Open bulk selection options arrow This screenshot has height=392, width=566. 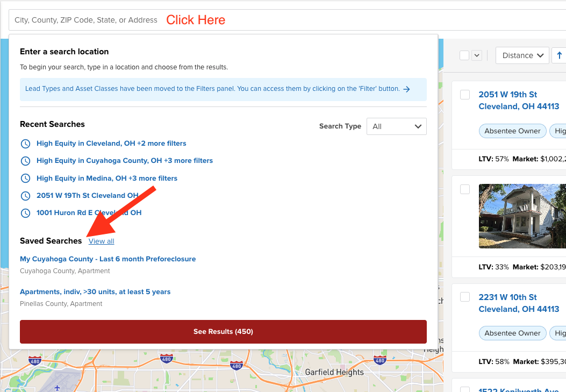coord(477,55)
